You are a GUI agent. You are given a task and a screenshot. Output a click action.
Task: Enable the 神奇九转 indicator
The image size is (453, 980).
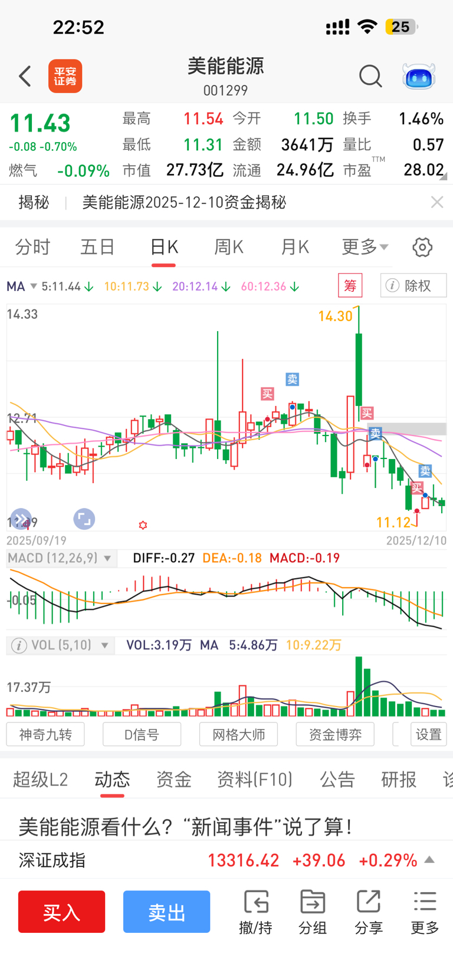tap(45, 734)
